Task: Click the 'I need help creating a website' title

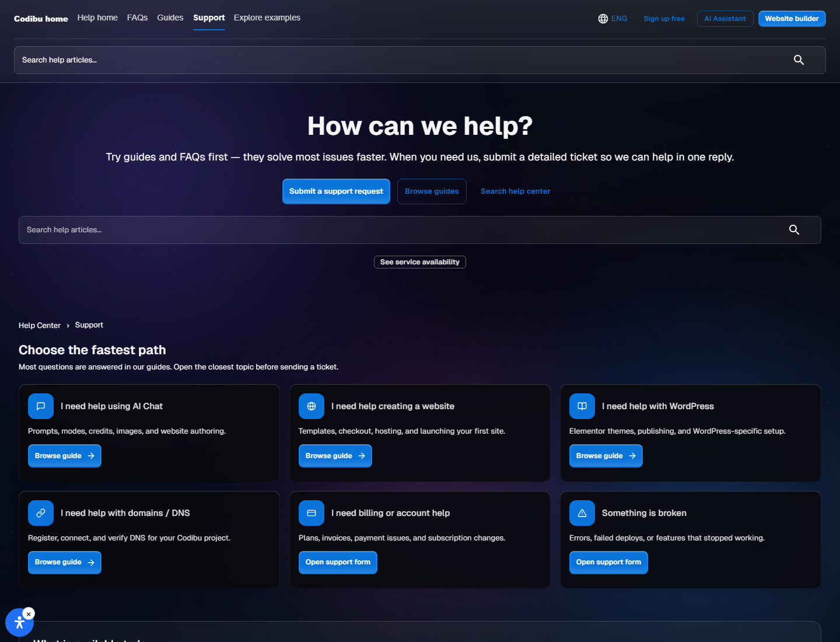Action: click(393, 406)
